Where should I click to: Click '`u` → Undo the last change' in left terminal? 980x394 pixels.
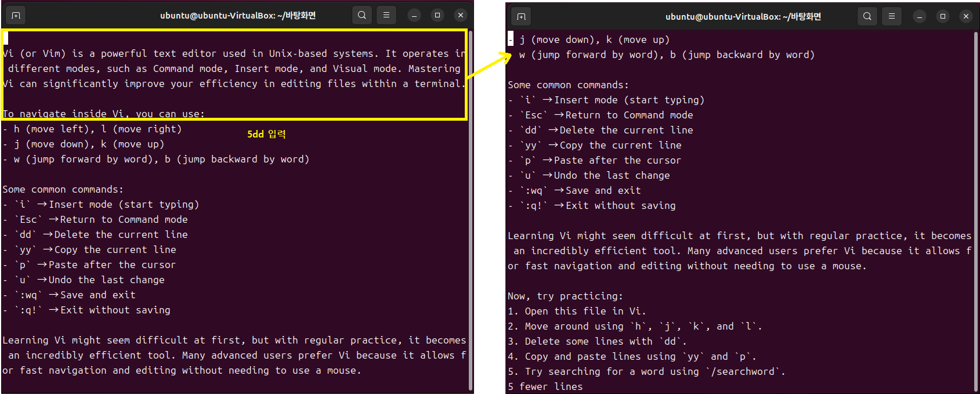84,280
